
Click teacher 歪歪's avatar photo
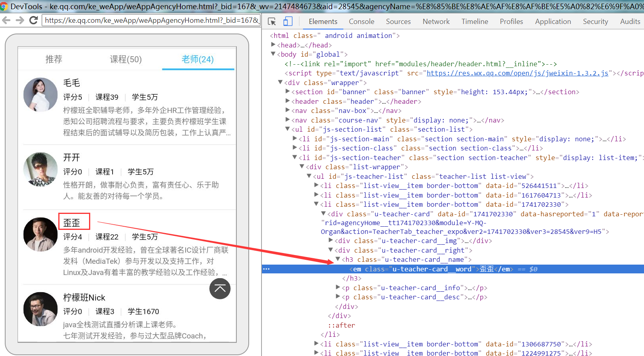[x=40, y=234]
